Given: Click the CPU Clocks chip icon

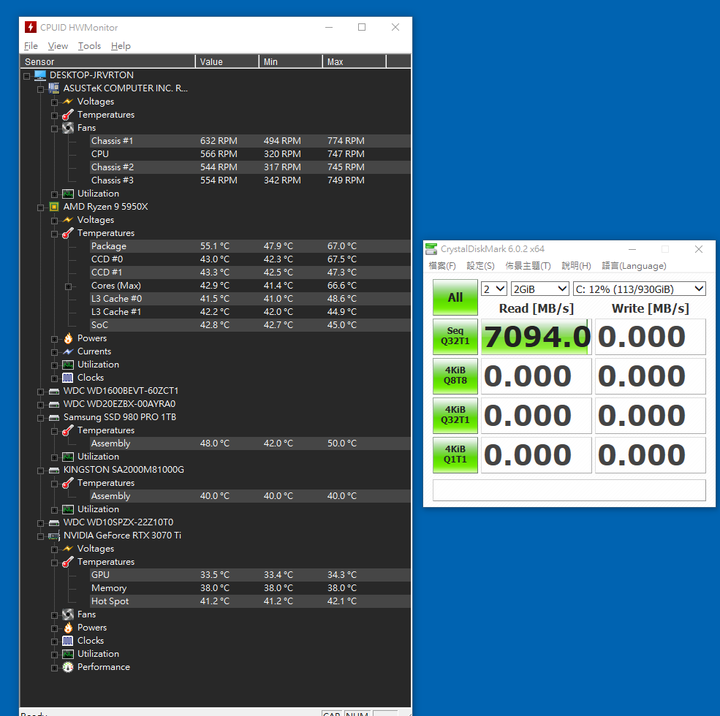Looking at the screenshot, I should click(68, 378).
